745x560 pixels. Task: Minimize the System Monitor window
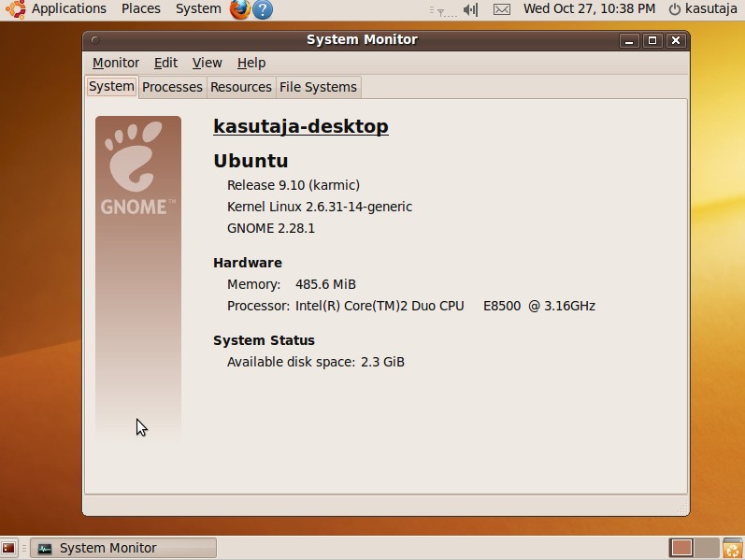(x=629, y=40)
